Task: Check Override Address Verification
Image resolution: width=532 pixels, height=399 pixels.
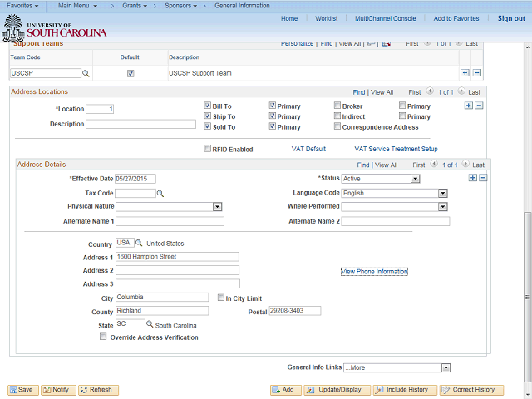Action: [x=103, y=337]
